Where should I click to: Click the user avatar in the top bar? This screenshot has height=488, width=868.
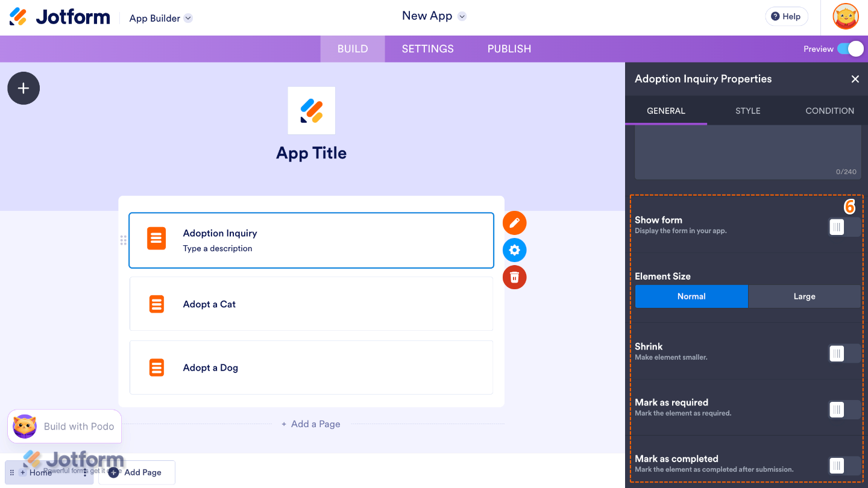pyautogui.click(x=846, y=16)
